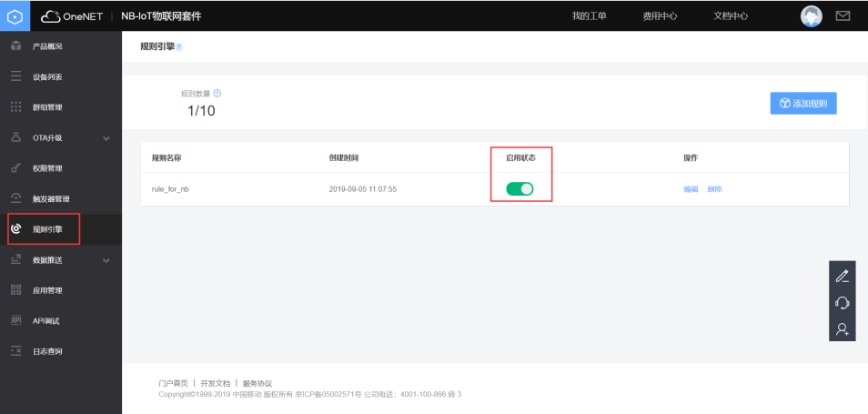Viewport: 868px width, 414px height.
Task: Click the 设备列表 list icon in sidebar
Action: (x=16, y=76)
